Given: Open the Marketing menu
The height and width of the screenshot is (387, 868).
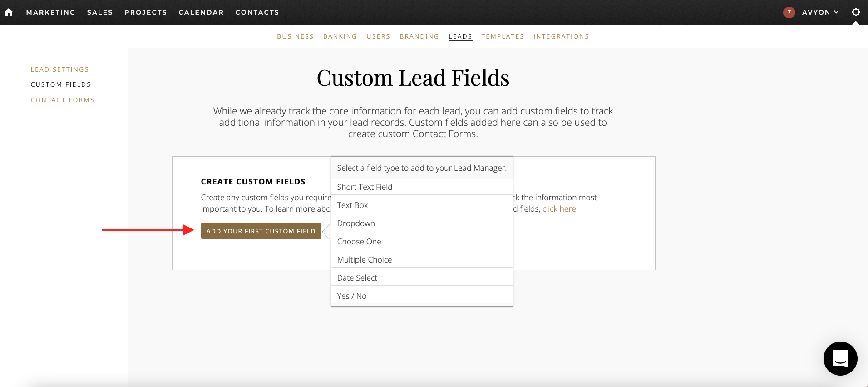Looking at the screenshot, I should pos(51,12).
